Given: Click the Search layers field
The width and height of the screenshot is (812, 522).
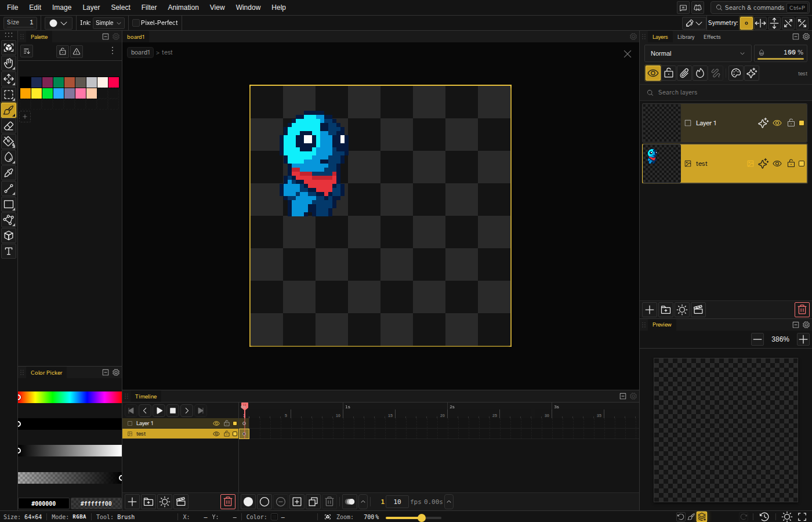Looking at the screenshot, I should pos(726,92).
